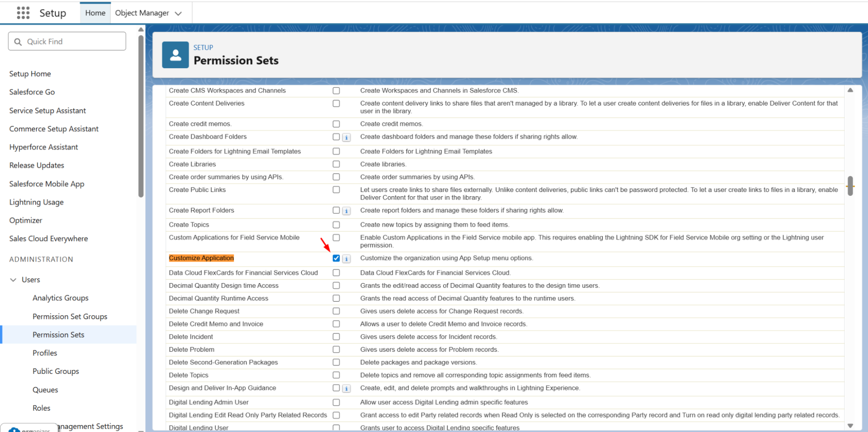Screen dimensions: 868x432
Task: Click the permissions list scroll-down arrow
Action: (850, 426)
